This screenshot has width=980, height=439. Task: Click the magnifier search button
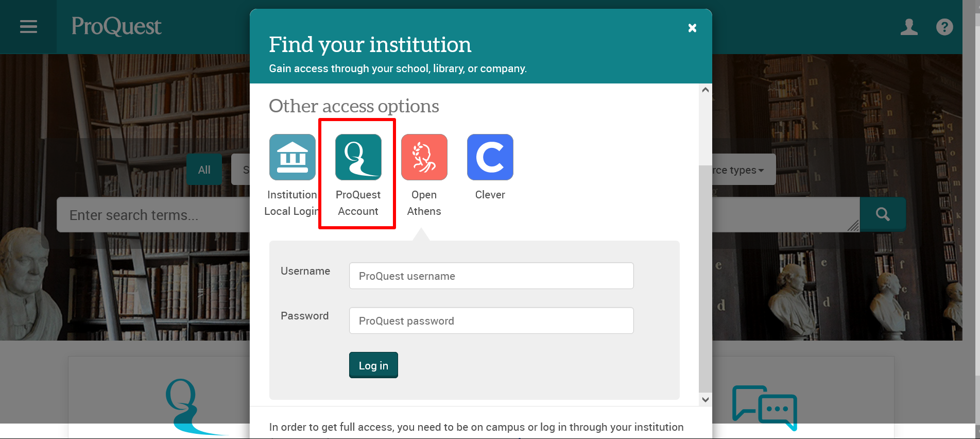pos(883,214)
